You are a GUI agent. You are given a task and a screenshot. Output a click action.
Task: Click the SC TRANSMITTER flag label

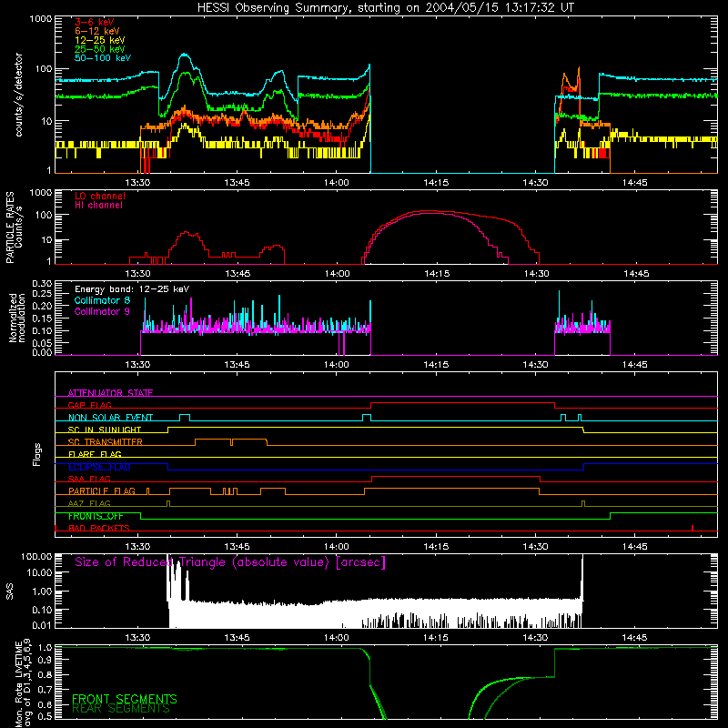click(106, 442)
